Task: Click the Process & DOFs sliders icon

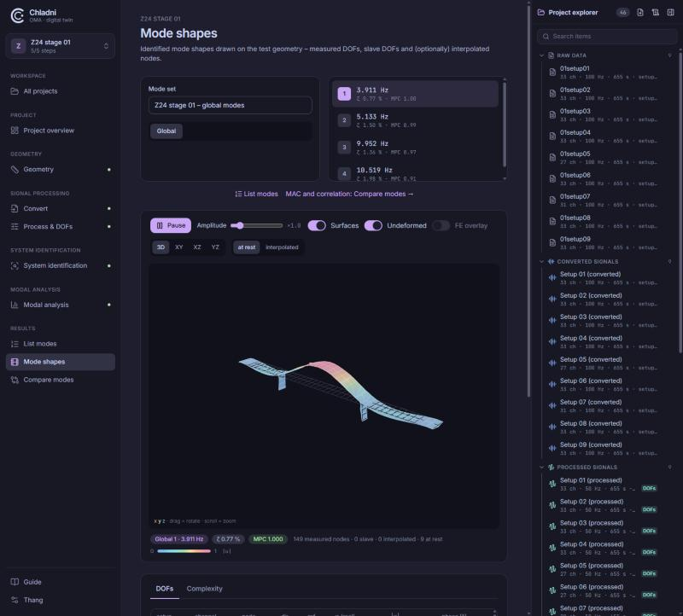Action: (x=15, y=226)
